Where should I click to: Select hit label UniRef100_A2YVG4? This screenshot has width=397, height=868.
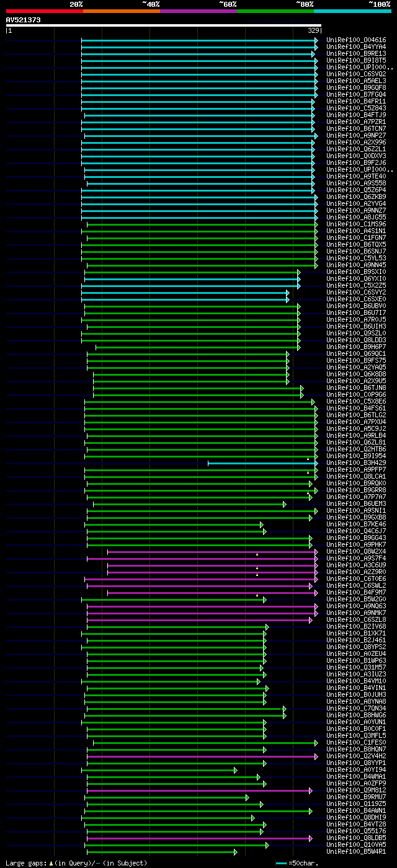tap(356, 203)
